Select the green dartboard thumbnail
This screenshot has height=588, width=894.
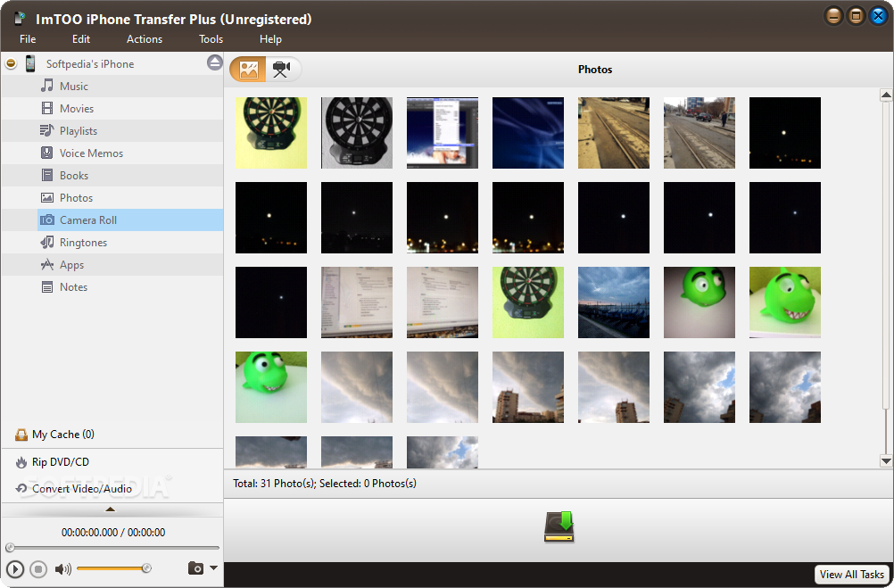528,302
